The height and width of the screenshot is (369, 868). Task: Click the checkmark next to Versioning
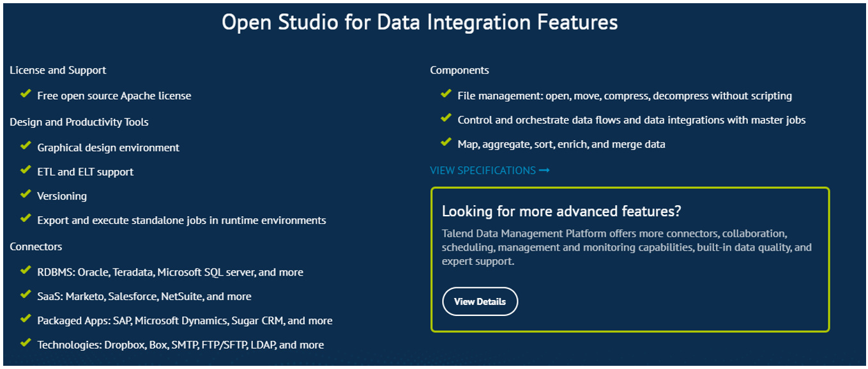click(x=26, y=195)
